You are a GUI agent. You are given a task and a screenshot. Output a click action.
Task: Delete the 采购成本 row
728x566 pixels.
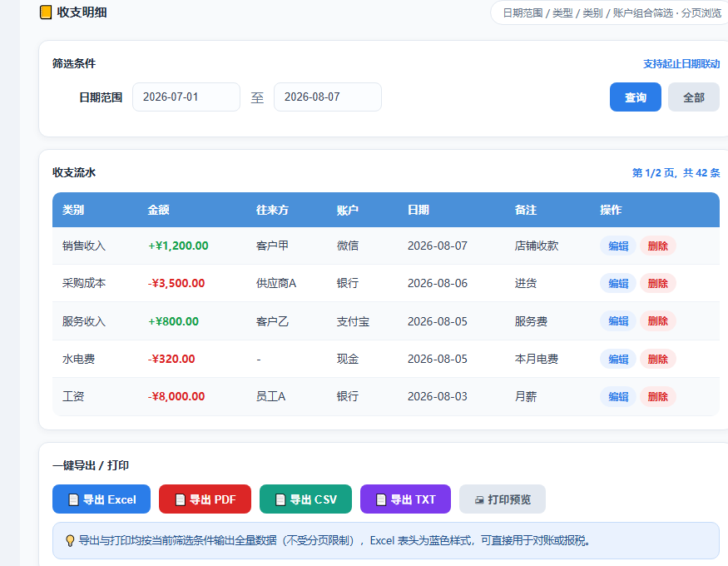(658, 283)
